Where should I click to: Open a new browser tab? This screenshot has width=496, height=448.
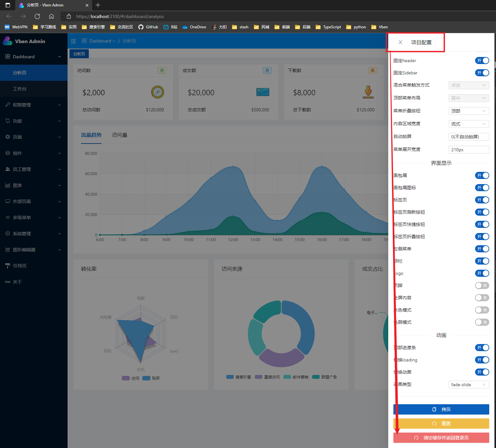tap(98, 5)
